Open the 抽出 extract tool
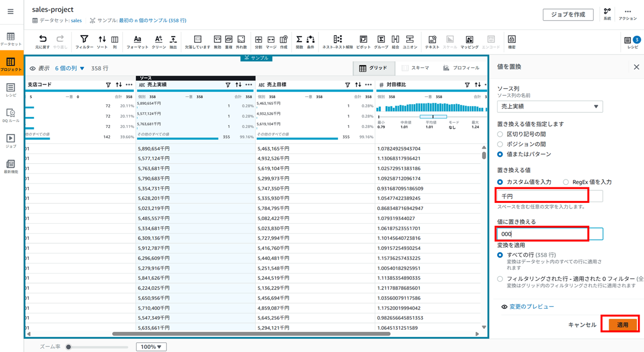Image resolution: width=644 pixels, height=352 pixels. pos(173,42)
